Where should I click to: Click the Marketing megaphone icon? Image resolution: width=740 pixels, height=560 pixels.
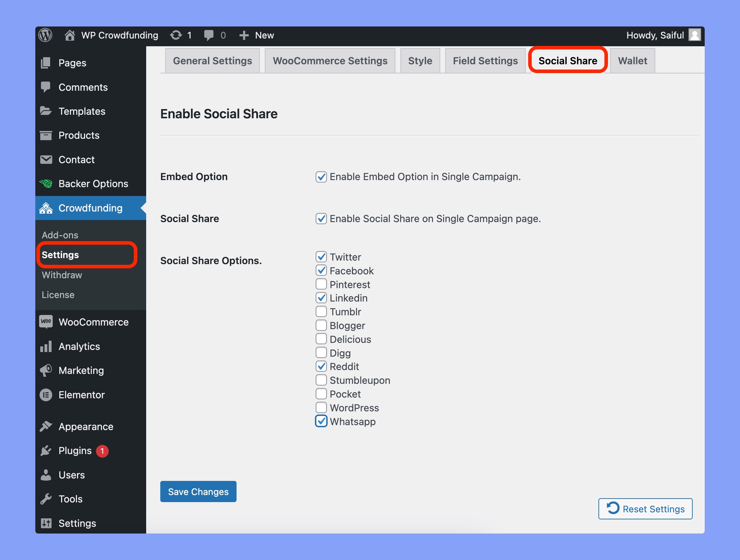click(x=46, y=370)
